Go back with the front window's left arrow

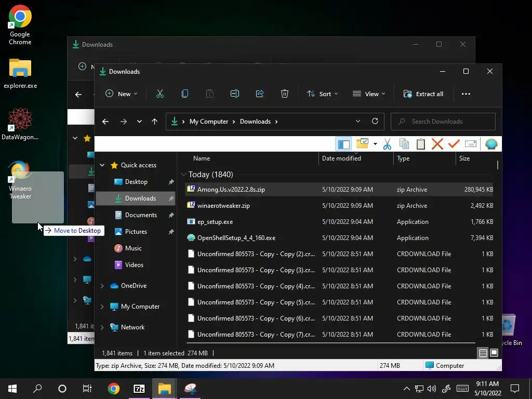click(x=105, y=122)
